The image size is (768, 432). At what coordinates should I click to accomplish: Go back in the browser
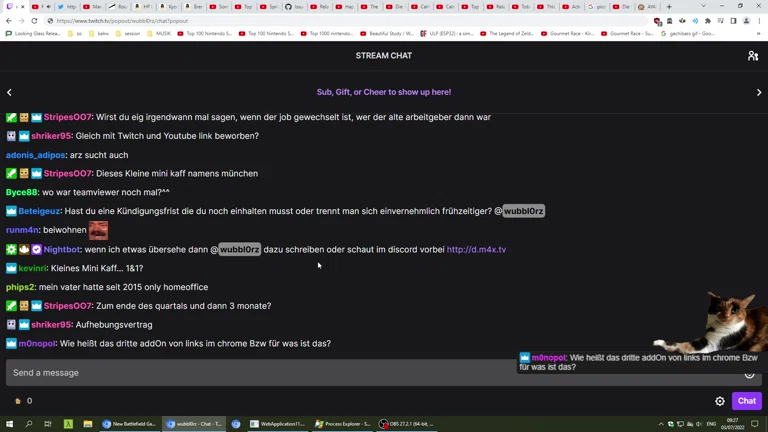9,21
